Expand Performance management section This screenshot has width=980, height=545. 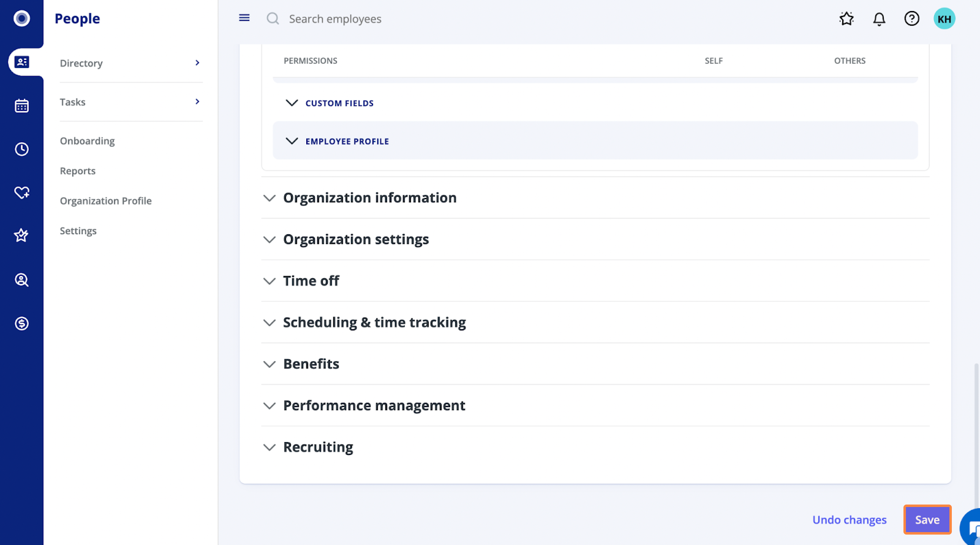269,406
